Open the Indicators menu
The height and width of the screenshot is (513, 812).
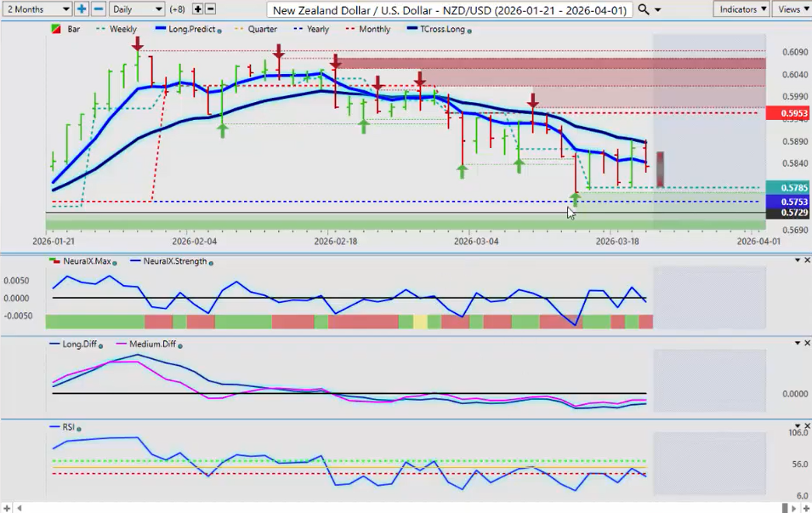pos(741,9)
